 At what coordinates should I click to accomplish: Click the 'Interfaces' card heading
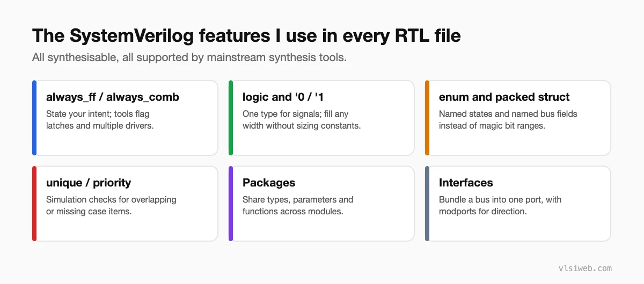pyautogui.click(x=466, y=183)
